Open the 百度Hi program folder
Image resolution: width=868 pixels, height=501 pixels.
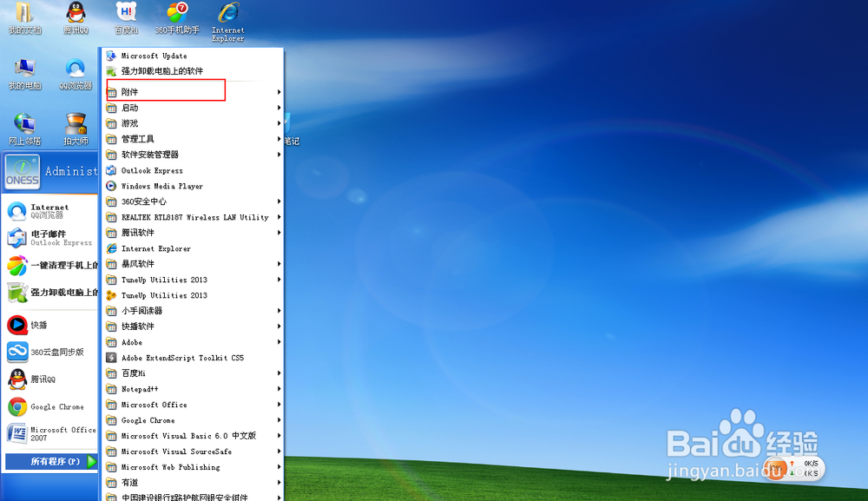click(194, 373)
